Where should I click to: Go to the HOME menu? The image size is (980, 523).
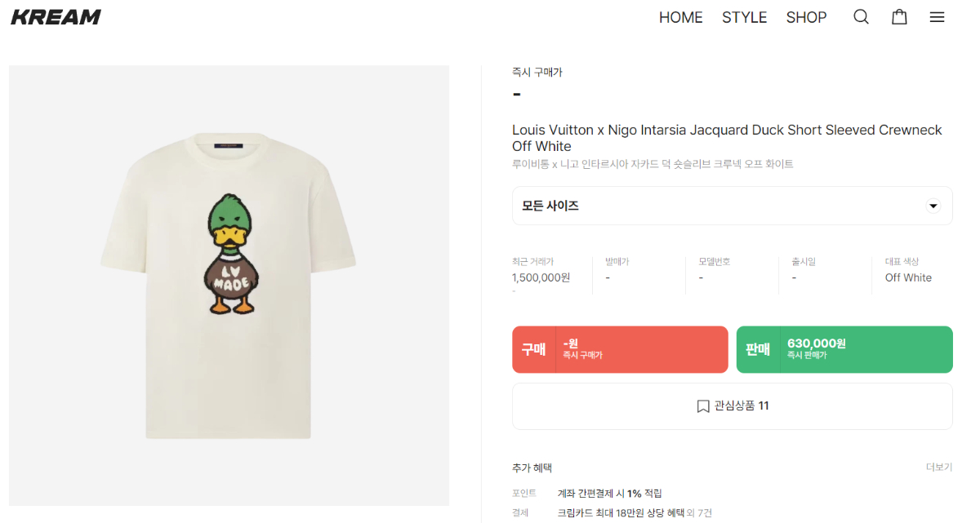(680, 17)
